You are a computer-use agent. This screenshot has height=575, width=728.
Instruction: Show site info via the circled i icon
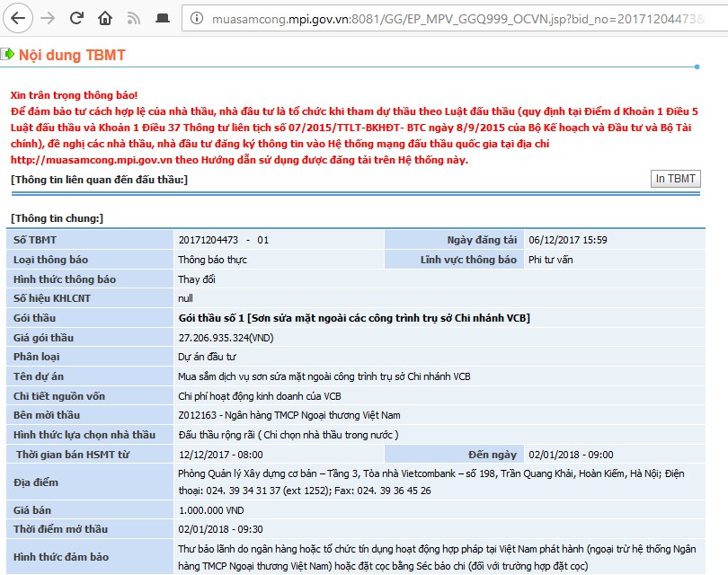point(197,18)
